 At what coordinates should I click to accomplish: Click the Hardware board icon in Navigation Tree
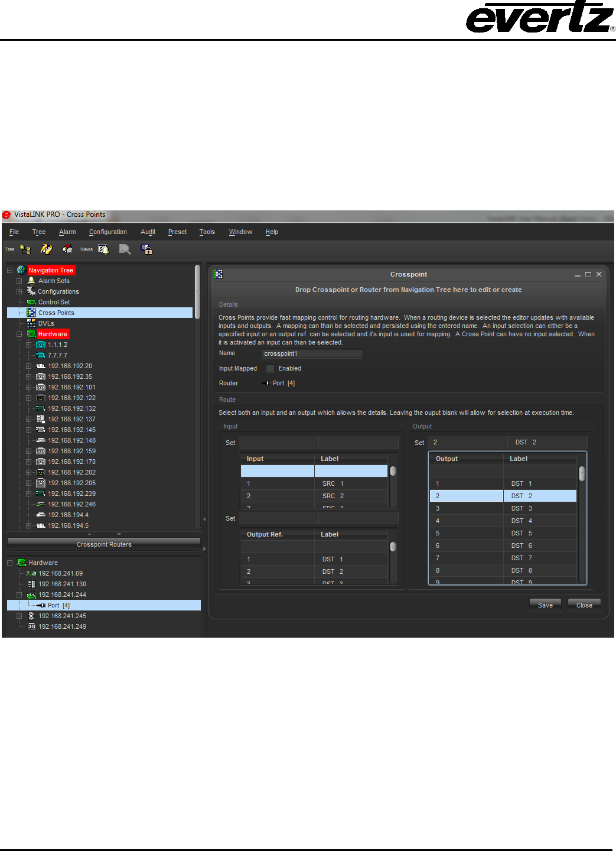tap(31, 334)
